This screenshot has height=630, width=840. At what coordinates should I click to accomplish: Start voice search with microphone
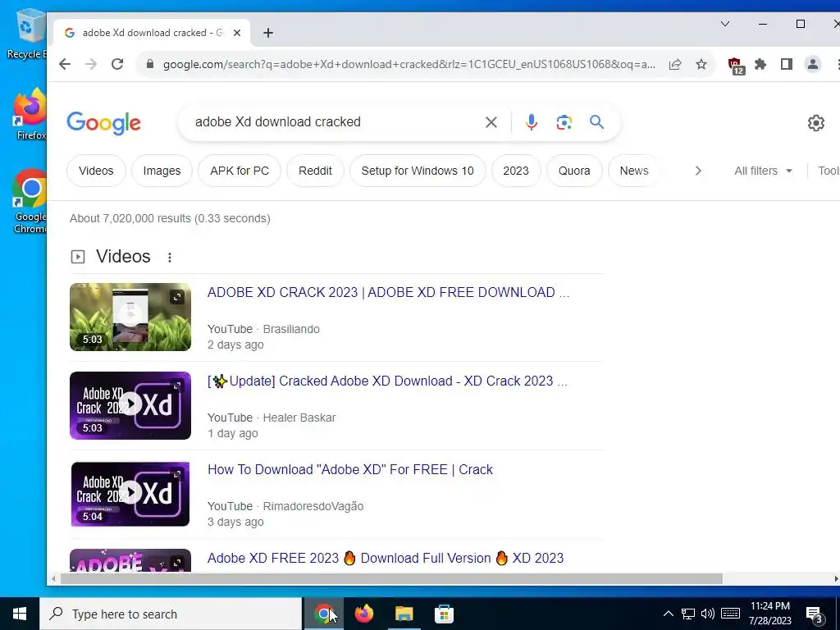point(531,122)
